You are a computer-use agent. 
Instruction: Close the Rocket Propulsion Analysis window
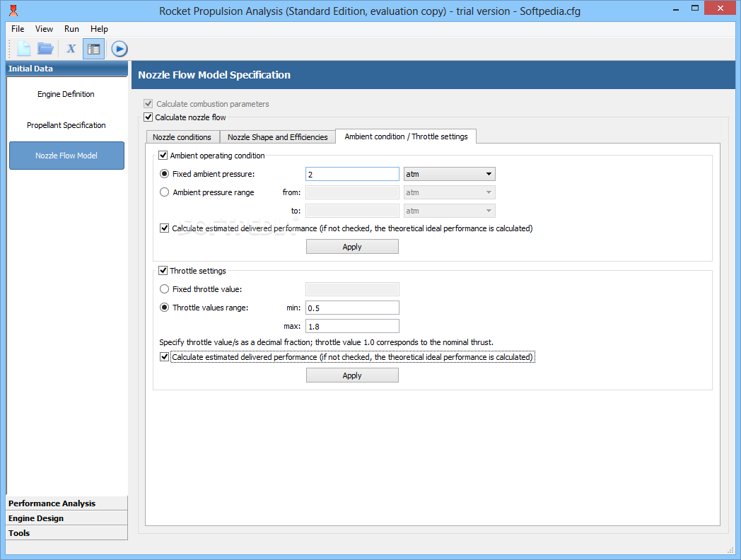(720, 8)
